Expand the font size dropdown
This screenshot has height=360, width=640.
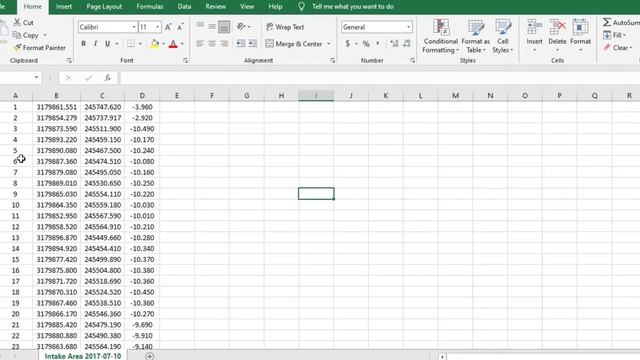[x=158, y=27]
